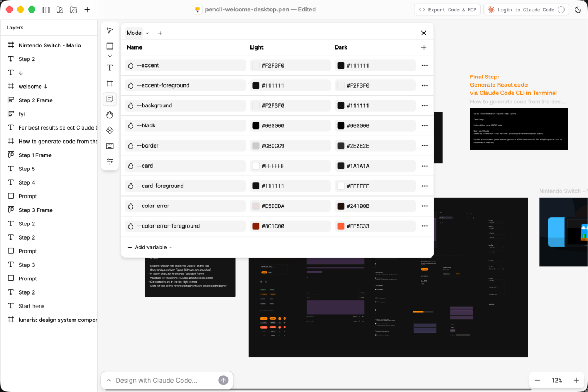Expand the Add variable dropdown
588x392 pixels.
pyautogui.click(x=150, y=247)
